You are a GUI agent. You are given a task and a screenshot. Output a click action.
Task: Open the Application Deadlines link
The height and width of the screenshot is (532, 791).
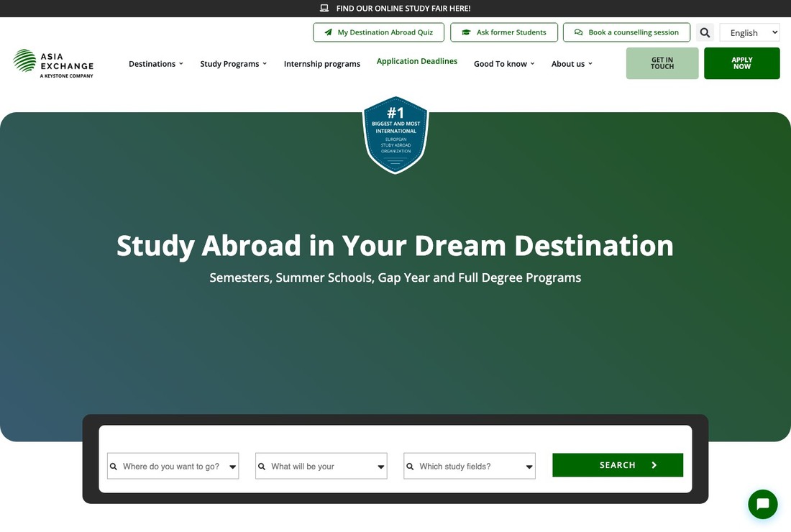[416, 61]
